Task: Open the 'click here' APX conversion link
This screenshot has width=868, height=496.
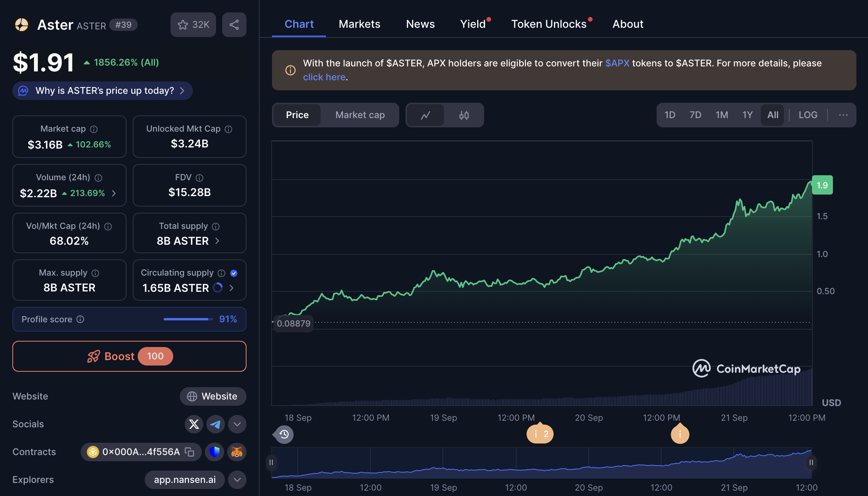Action: pyautogui.click(x=324, y=77)
